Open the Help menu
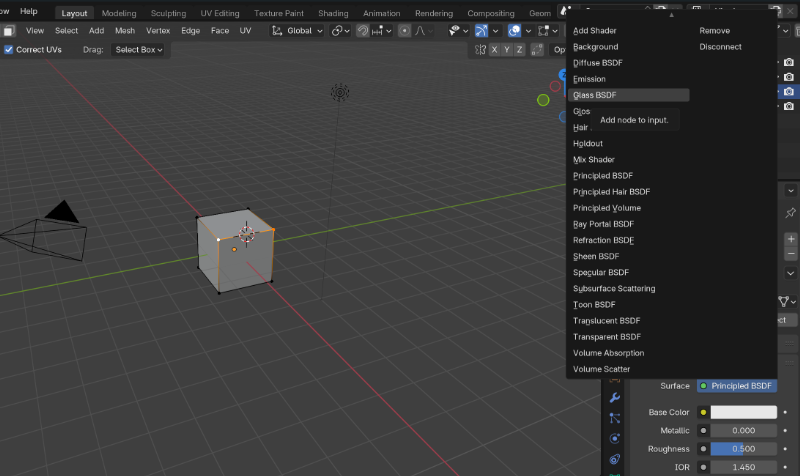The width and height of the screenshot is (800, 476). point(29,11)
